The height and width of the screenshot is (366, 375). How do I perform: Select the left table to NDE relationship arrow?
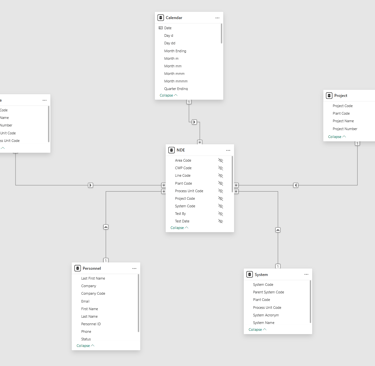pyautogui.click(x=90, y=185)
